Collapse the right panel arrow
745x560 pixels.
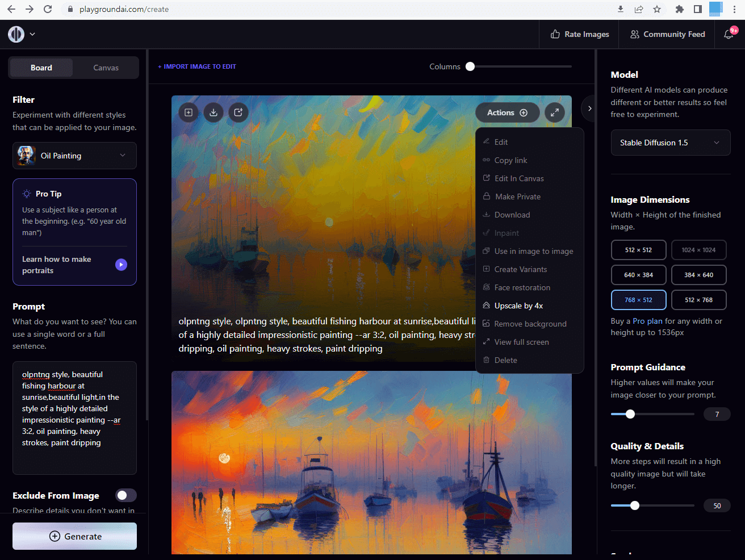coord(589,108)
